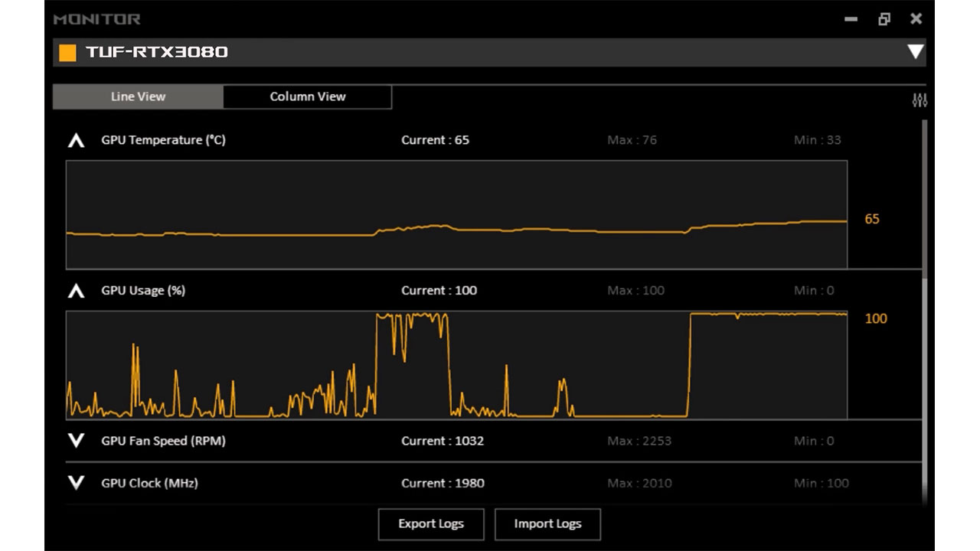Image resolution: width=980 pixels, height=551 pixels.
Task: Click the Import Logs button
Action: 547,524
